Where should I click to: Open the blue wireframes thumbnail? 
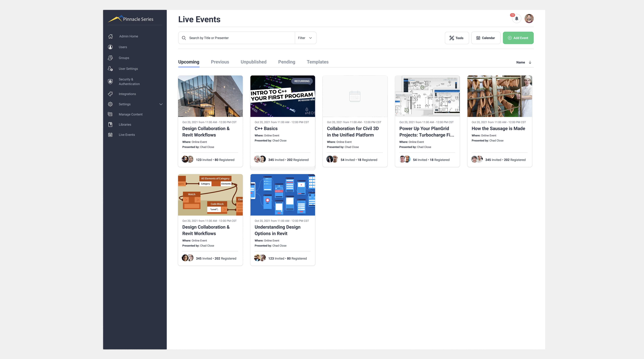click(x=282, y=195)
